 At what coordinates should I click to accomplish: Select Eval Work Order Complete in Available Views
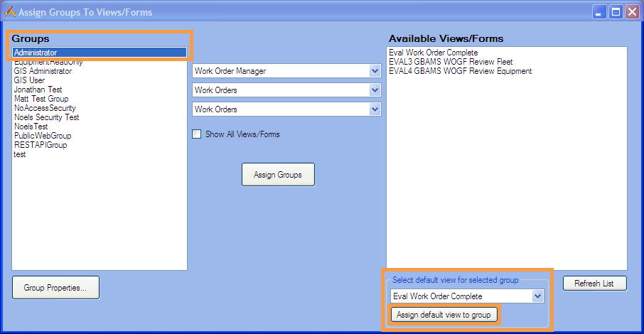(x=434, y=53)
